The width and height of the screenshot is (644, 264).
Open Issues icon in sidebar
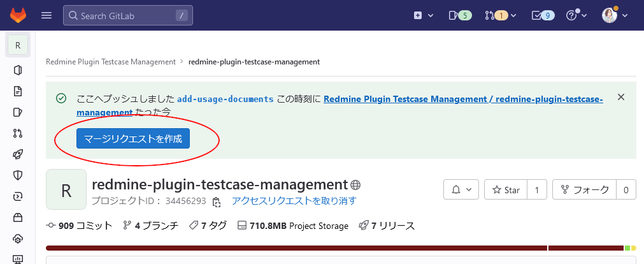pyautogui.click(x=18, y=112)
